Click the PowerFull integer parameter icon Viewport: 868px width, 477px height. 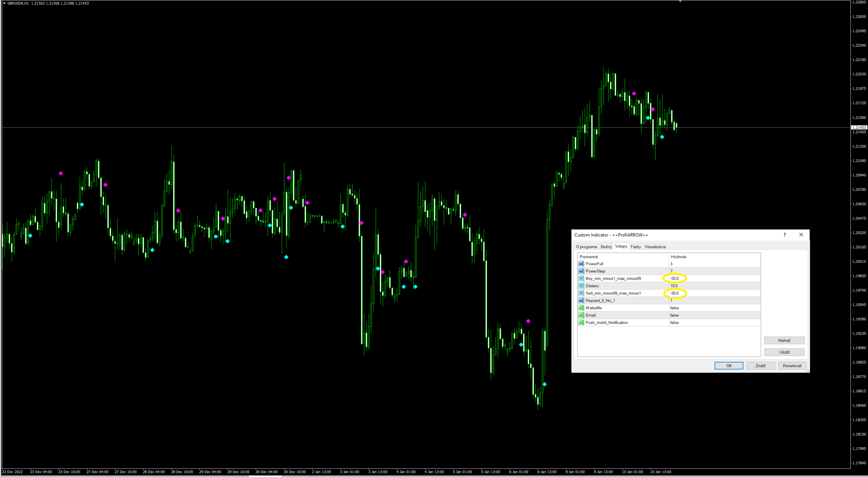[581, 264]
